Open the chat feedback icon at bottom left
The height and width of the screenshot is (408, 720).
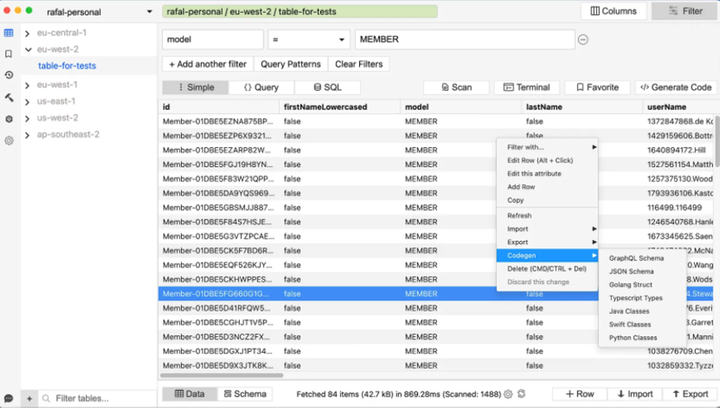point(9,398)
